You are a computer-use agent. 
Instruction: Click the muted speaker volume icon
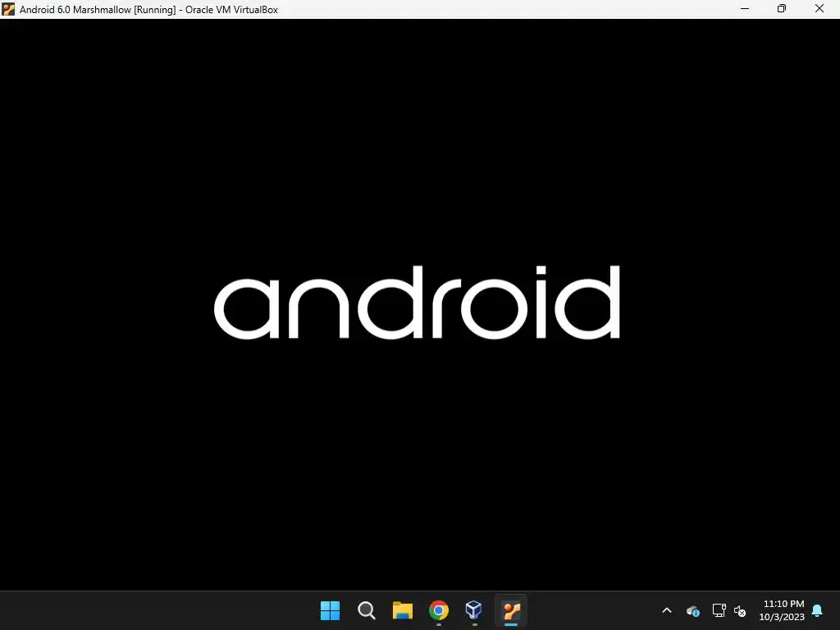click(x=740, y=610)
